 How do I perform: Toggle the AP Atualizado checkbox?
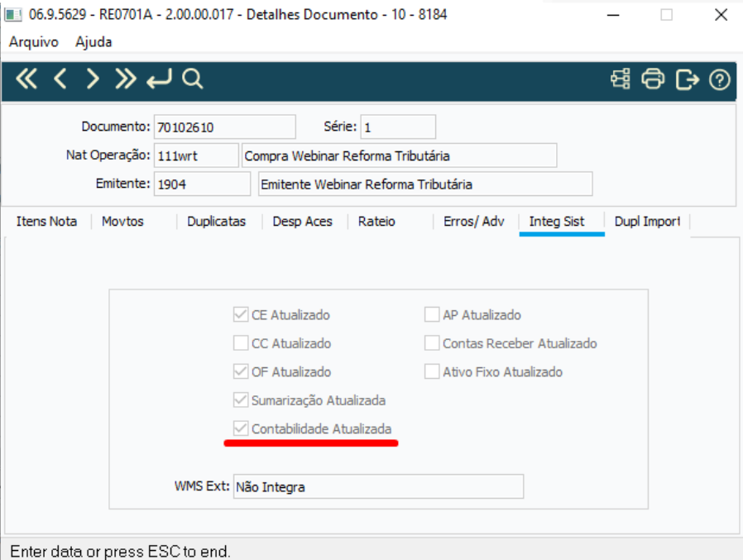432,314
